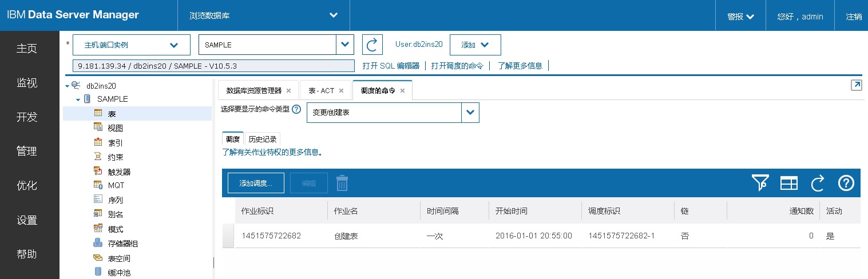Click the db2ins20 instance icon in tree
The image size is (868, 279).
76,85
